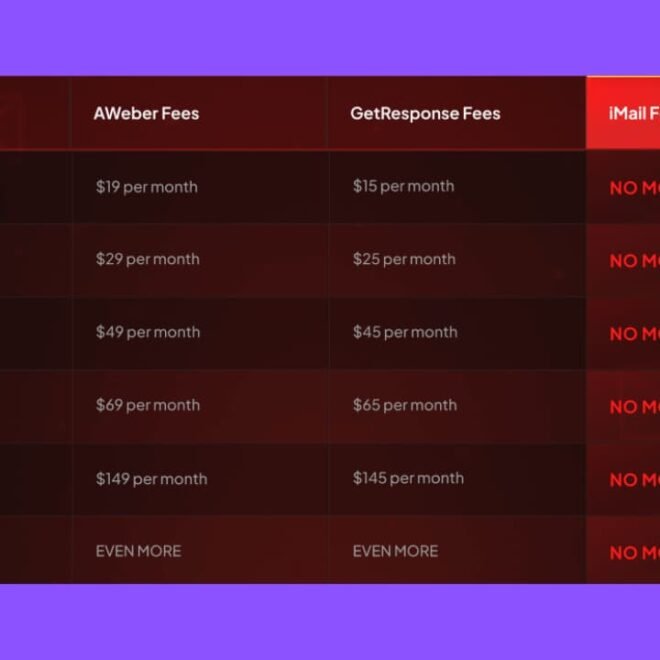Click EVEN MORE in AWeber column
The width and height of the screenshot is (660, 660).
point(138,551)
